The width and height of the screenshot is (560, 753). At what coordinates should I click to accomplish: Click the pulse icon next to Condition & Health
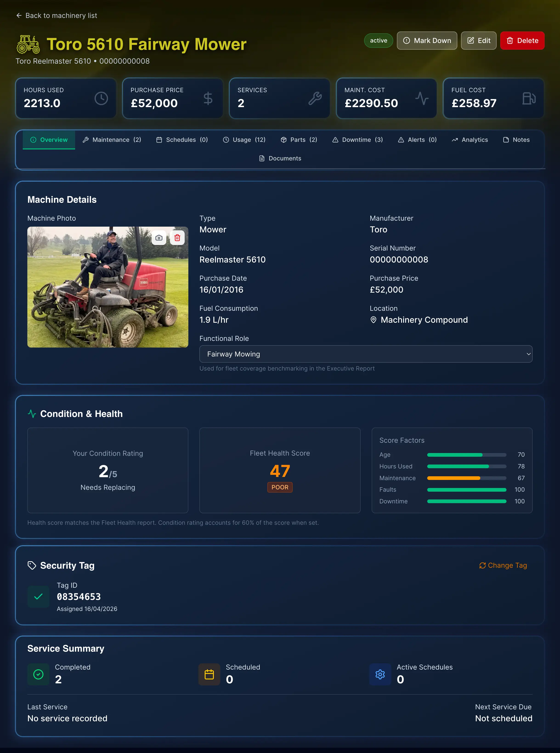click(32, 414)
